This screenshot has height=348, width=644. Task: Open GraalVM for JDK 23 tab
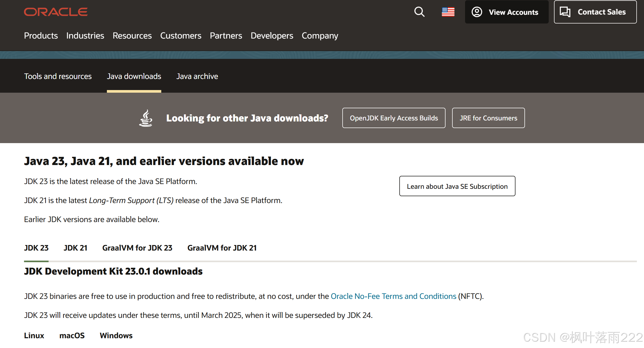point(137,248)
